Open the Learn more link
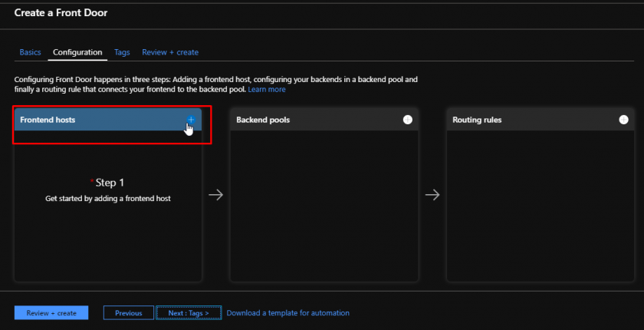Viewport: 644px width, 330px height. pyautogui.click(x=267, y=89)
